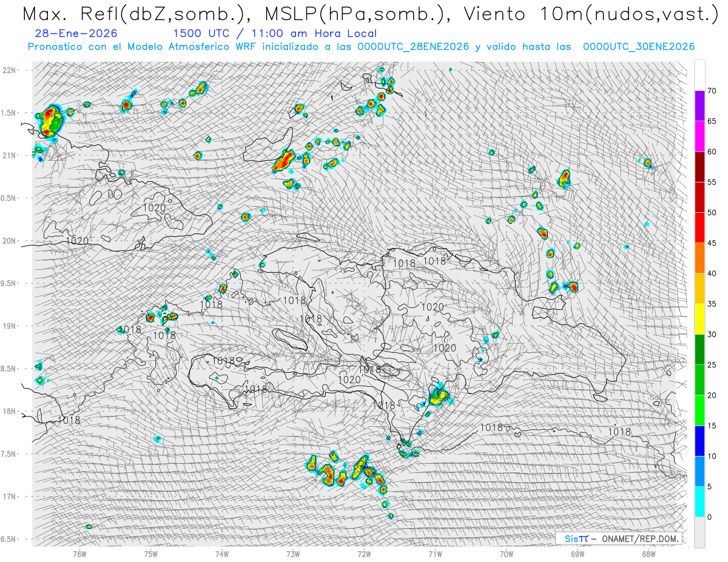Viewport: 728px width, 562px height.
Task: Click the '21N' latitude axis label
Action: [10, 155]
